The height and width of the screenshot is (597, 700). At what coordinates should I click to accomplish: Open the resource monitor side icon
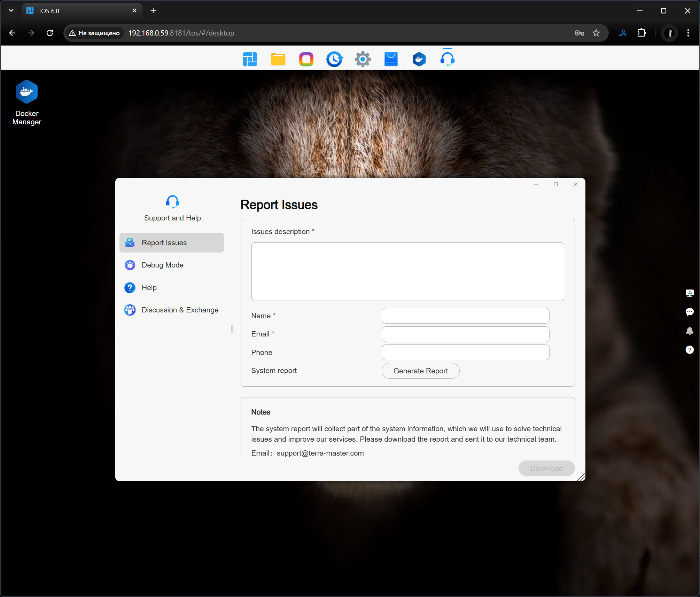coord(689,293)
